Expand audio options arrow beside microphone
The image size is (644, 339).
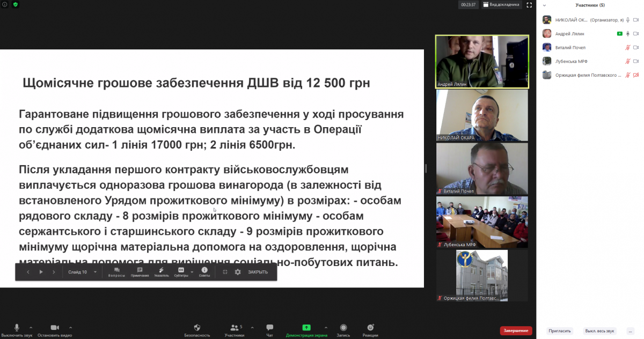31,327
